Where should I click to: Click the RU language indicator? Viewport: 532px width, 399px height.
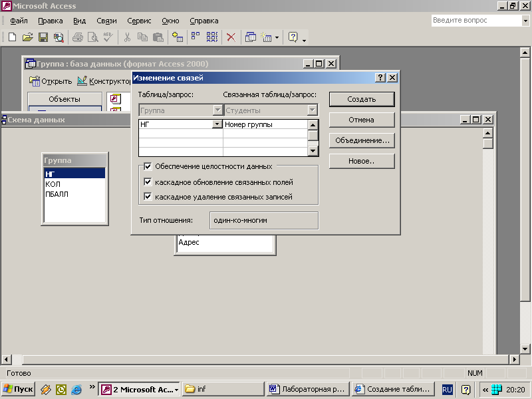pyautogui.click(x=447, y=390)
